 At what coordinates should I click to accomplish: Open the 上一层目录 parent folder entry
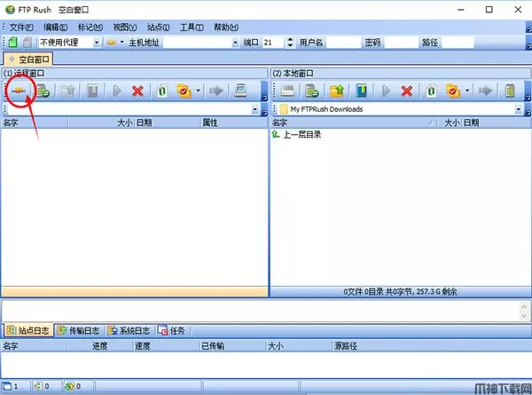point(301,135)
